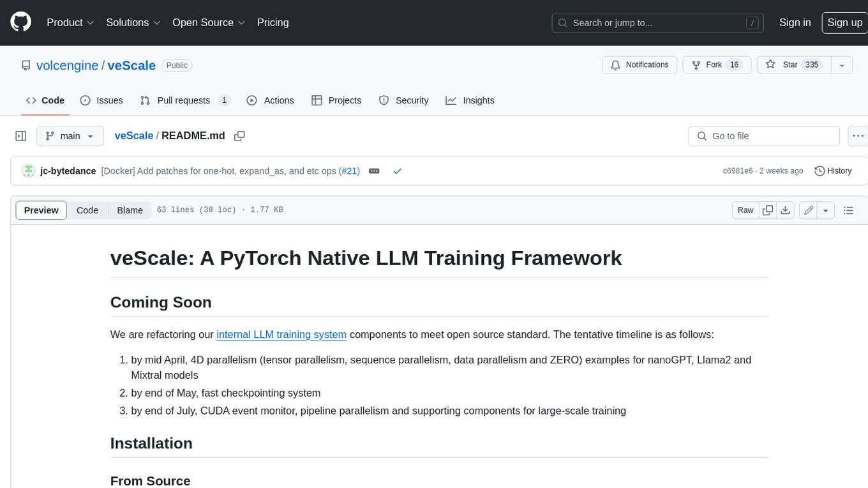Download the raw file
Screen dimensions: 868x488
[x=786, y=210]
